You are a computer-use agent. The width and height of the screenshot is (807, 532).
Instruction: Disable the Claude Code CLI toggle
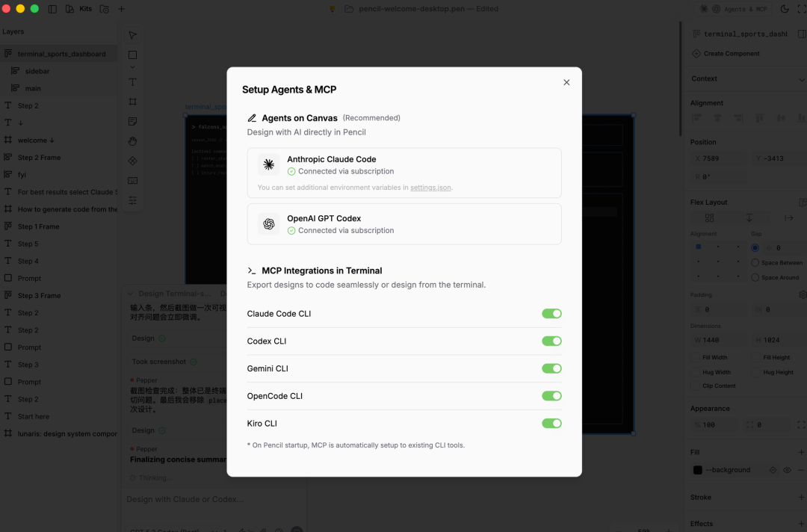pyautogui.click(x=551, y=313)
